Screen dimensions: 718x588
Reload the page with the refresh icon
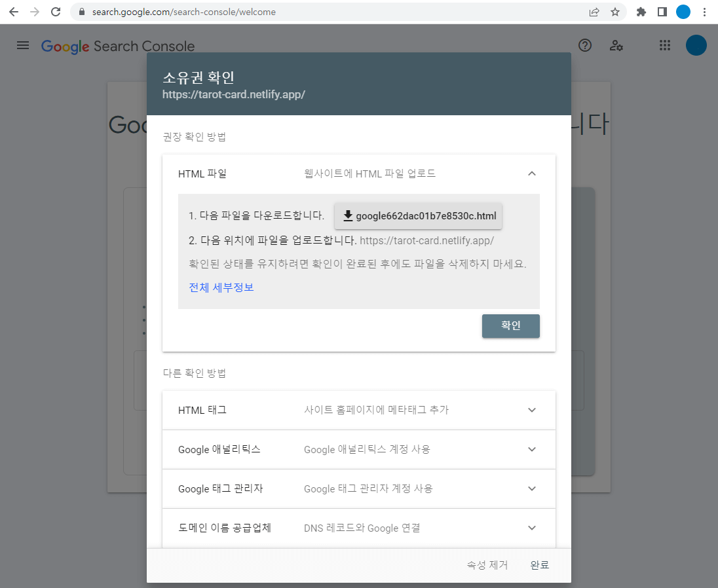point(55,11)
